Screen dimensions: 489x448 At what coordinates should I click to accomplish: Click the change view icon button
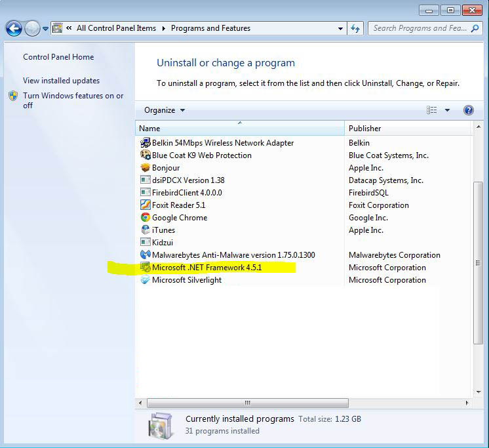[x=431, y=110]
